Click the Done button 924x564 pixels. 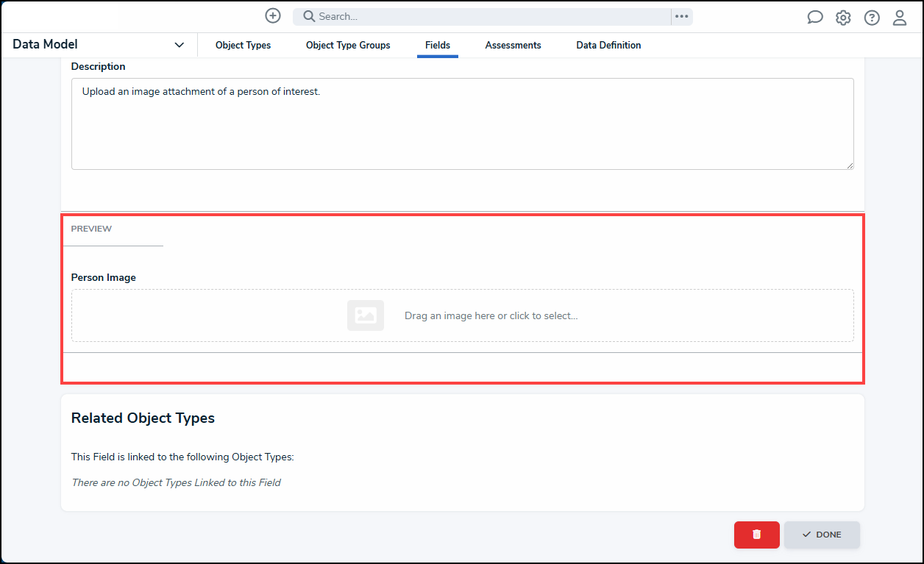pos(822,535)
